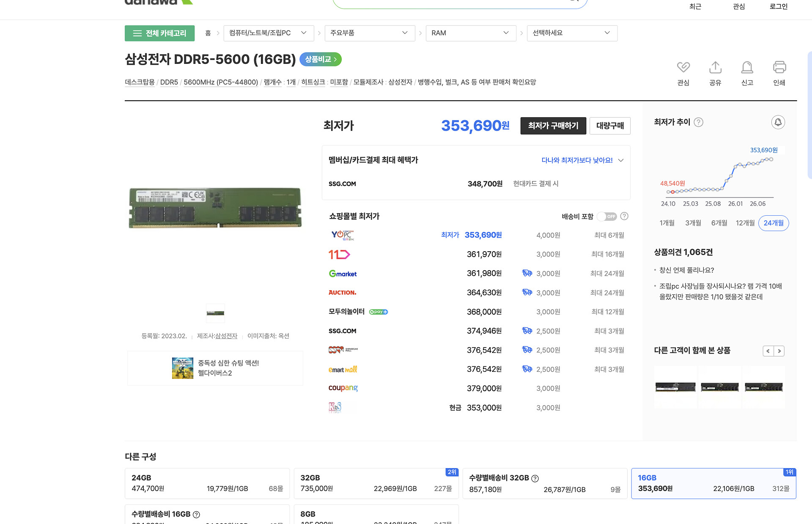
Task: Select the 24GB configuration card
Action: click(207, 483)
